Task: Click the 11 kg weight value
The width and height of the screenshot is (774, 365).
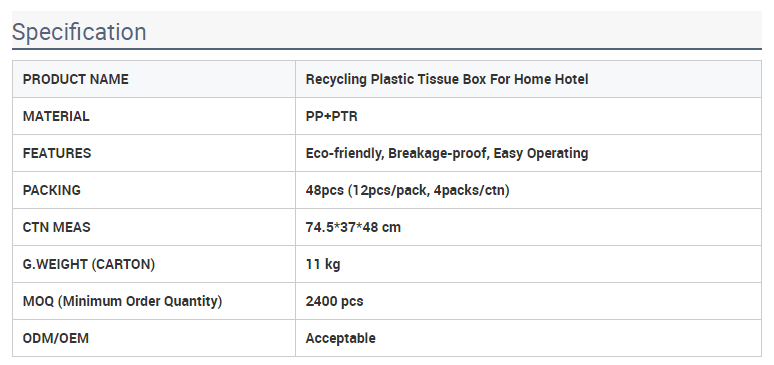Action: [x=323, y=264]
